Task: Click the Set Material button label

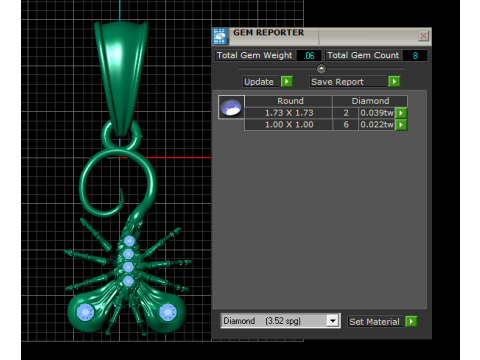Action: (374, 322)
